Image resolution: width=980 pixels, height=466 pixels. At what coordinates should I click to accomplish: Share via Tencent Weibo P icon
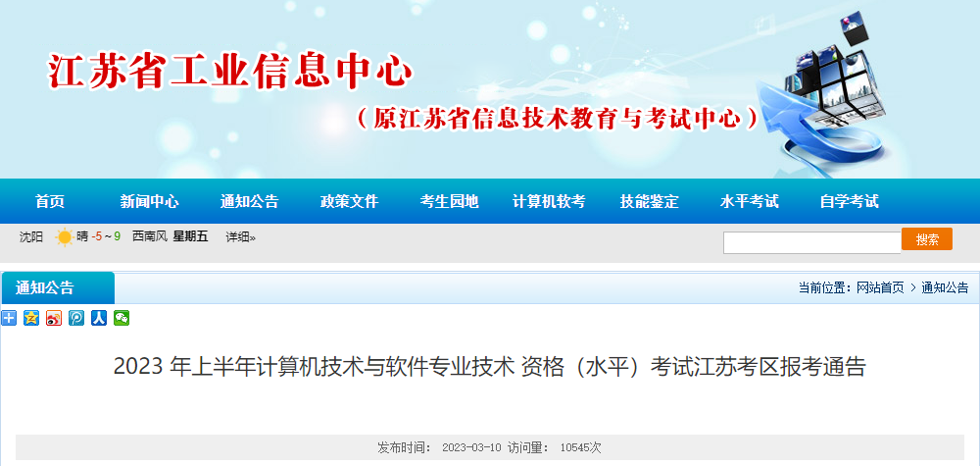click(76, 318)
